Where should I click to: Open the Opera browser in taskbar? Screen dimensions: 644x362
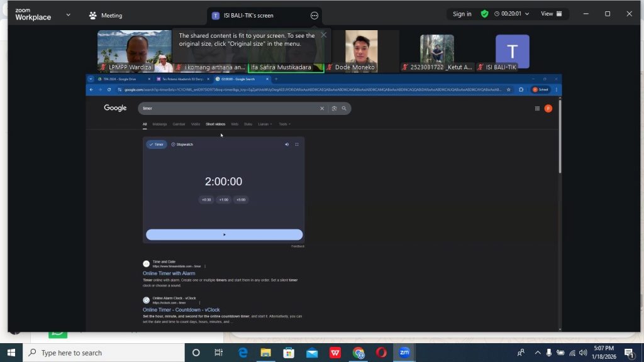coord(381,353)
